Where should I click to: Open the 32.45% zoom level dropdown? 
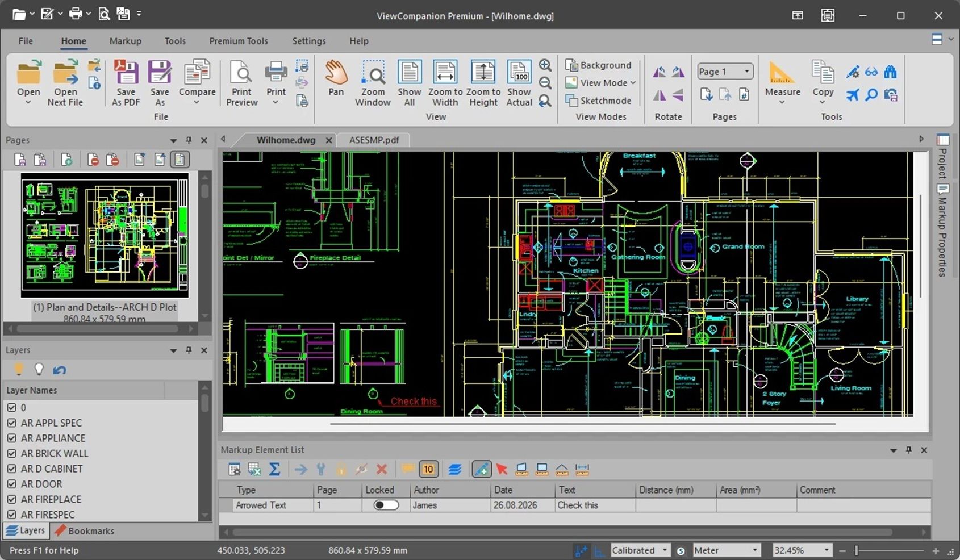pos(826,550)
